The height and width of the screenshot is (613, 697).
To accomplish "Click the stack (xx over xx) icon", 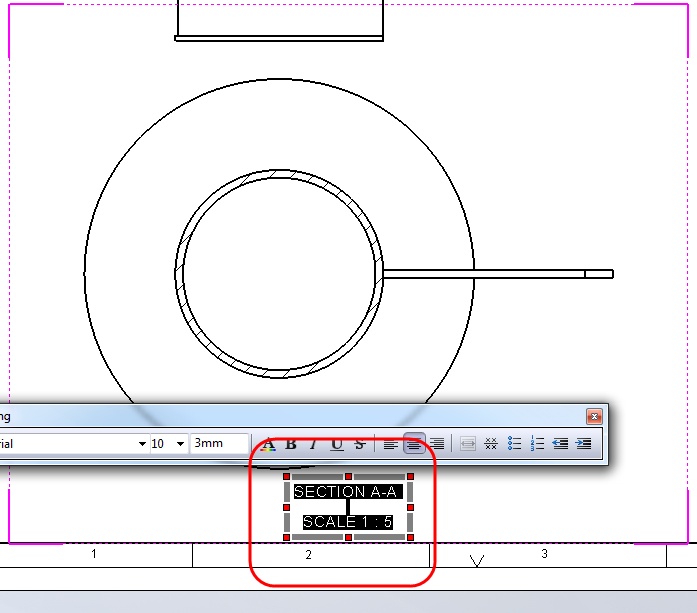I will tap(491, 444).
